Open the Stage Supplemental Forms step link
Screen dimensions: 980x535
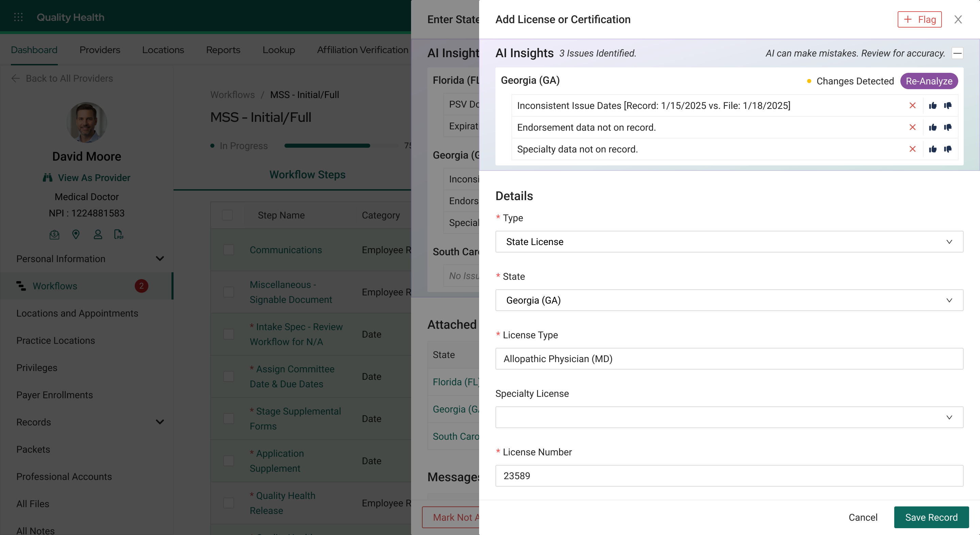click(x=295, y=419)
